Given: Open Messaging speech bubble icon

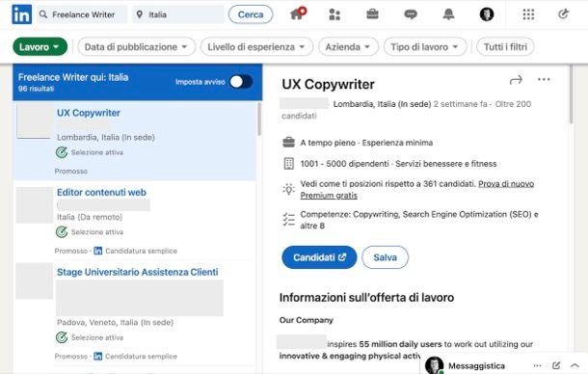Looking at the screenshot, I should pos(411,14).
